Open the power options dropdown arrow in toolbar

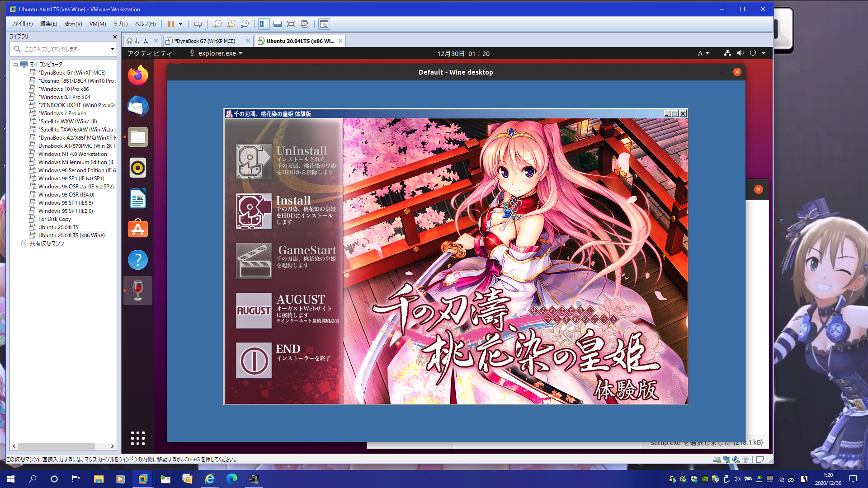[180, 24]
